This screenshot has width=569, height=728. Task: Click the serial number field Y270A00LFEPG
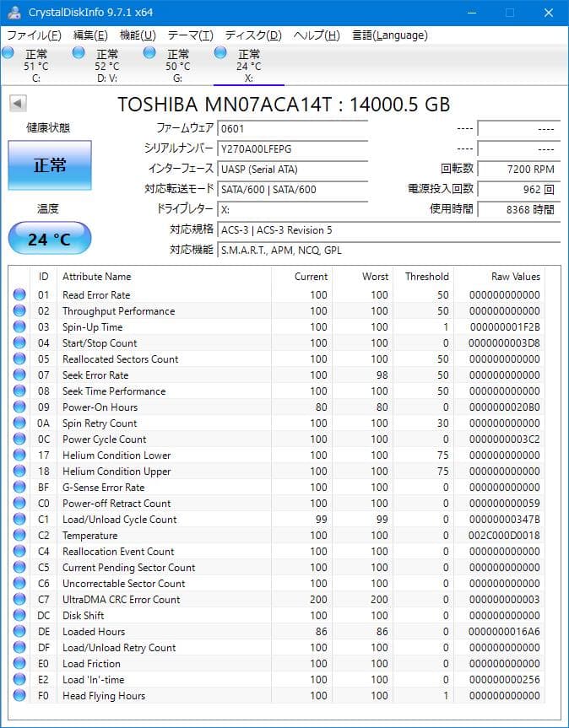(293, 149)
